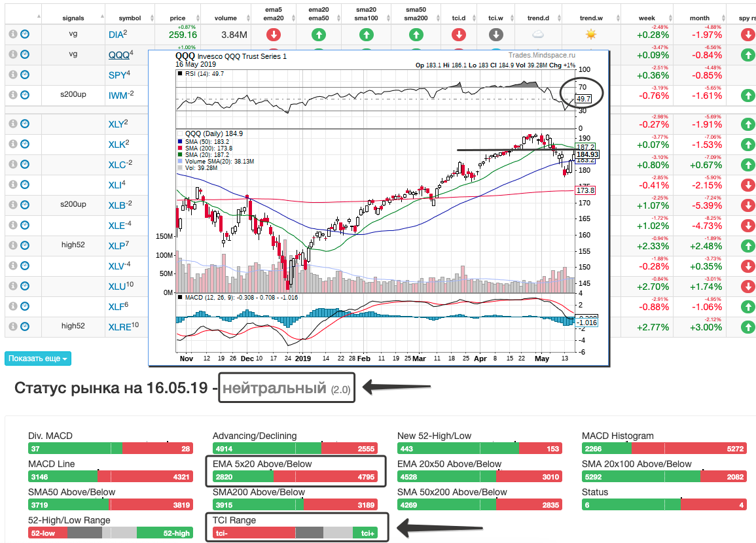Screen dimensions: 756x543
Task: Click DIA's red down arrow under ema5/ema20
Action: (x=274, y=35)
